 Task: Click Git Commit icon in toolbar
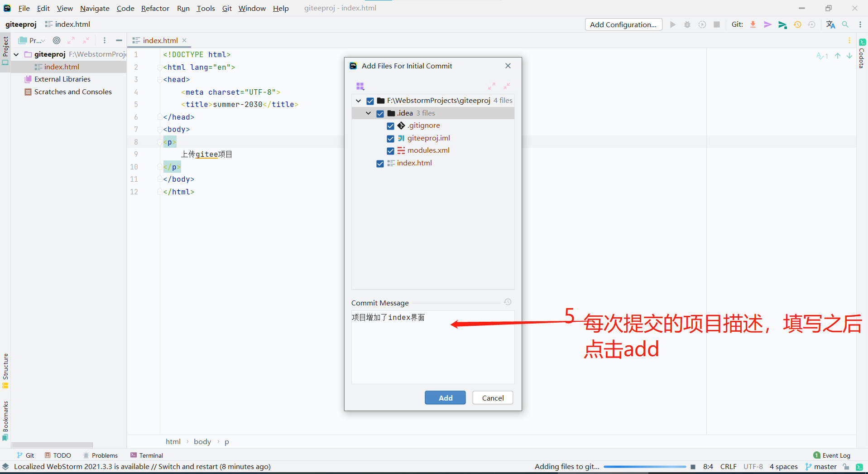(767, 24)
